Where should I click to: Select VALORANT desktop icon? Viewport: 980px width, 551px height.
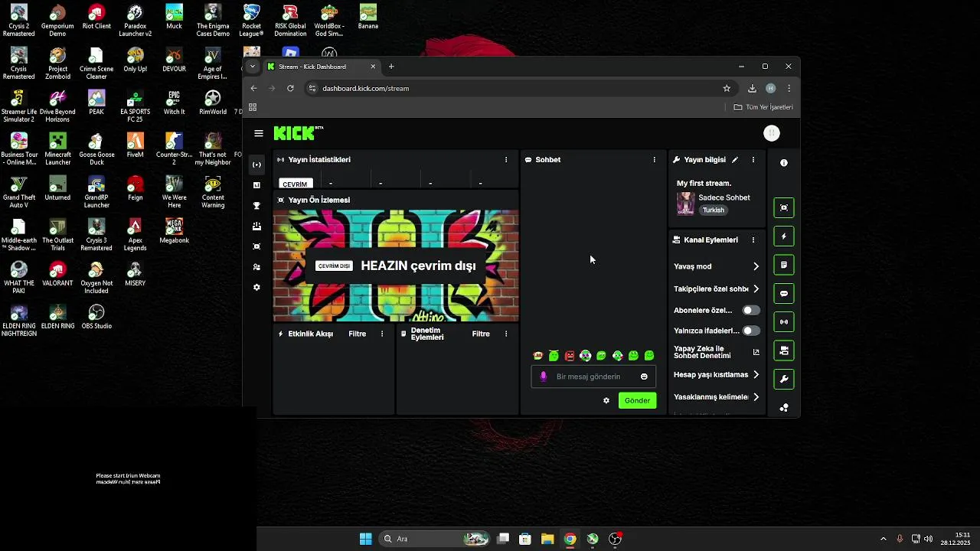[x=57, y=274]
